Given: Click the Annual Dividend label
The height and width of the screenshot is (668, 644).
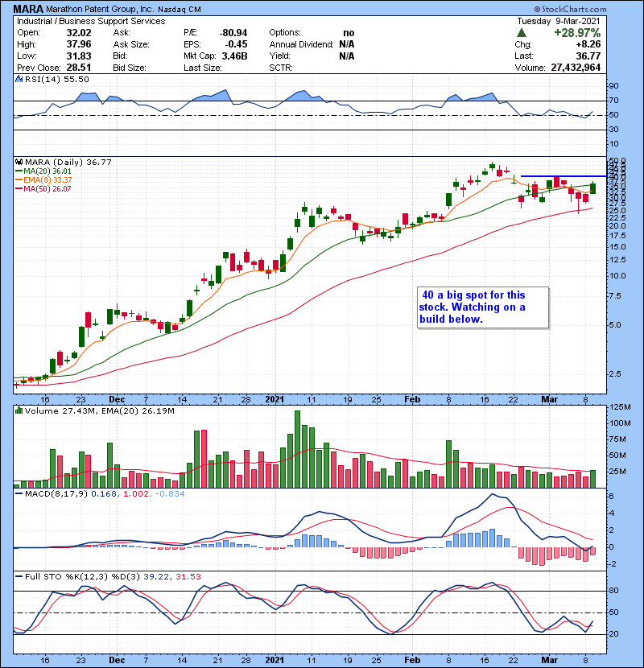Looking at the screenshot, I should [301, 44].
